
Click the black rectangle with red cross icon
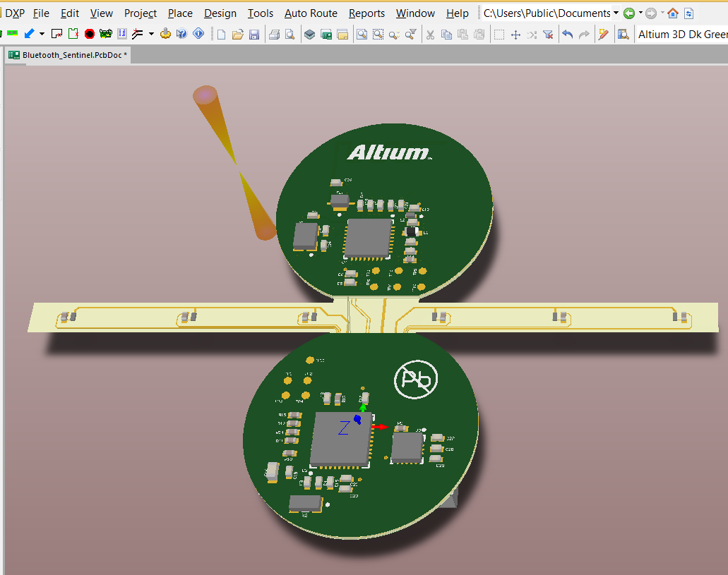(x=56, y=33)
